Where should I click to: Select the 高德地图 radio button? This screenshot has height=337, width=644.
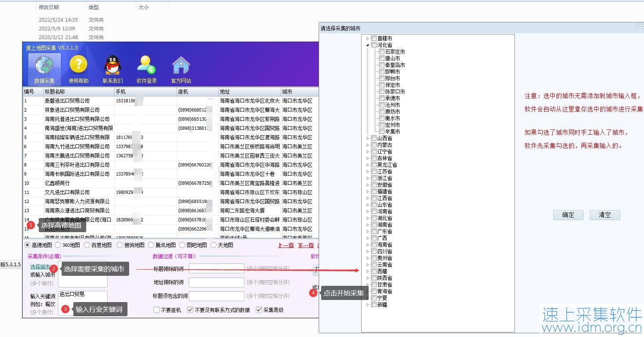27,245
